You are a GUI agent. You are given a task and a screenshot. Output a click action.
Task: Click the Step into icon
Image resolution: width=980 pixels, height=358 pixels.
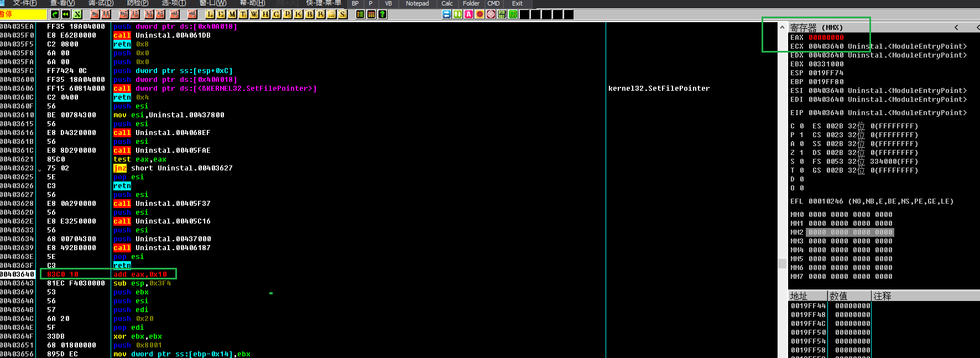click(x=124, y=14)
